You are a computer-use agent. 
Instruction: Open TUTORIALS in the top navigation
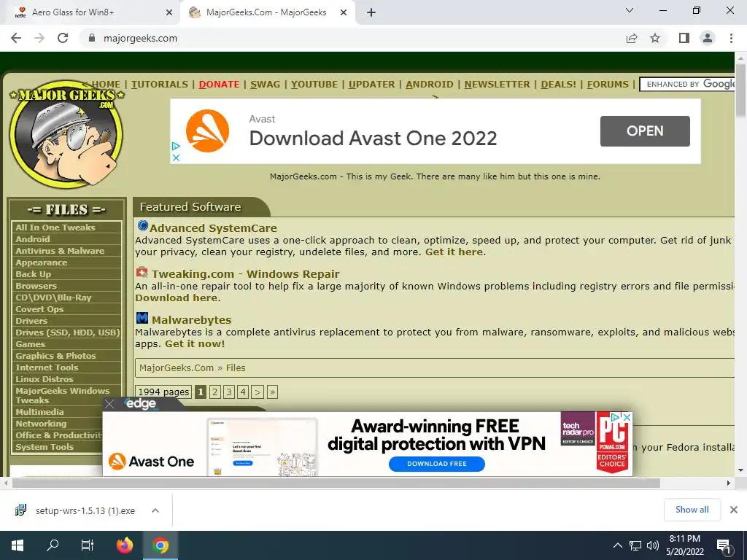coord(160,85)
